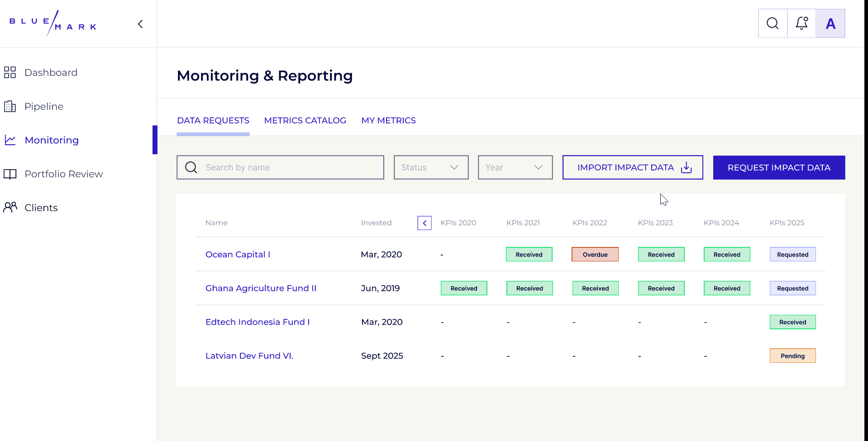The image size is (868, 441).
Task: Collapse the sidebar with the chevron
Action: point(140,24)
